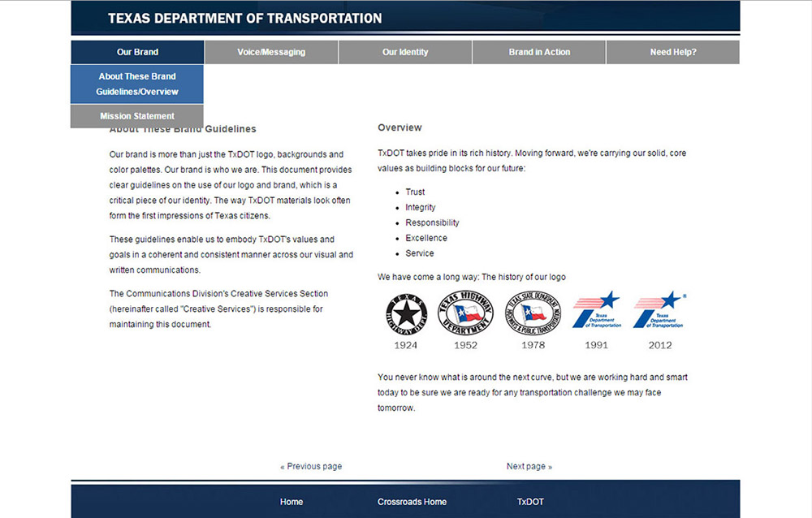812x518 pixels.
Task: Click the 1952 year label
Action: point(465,345)
